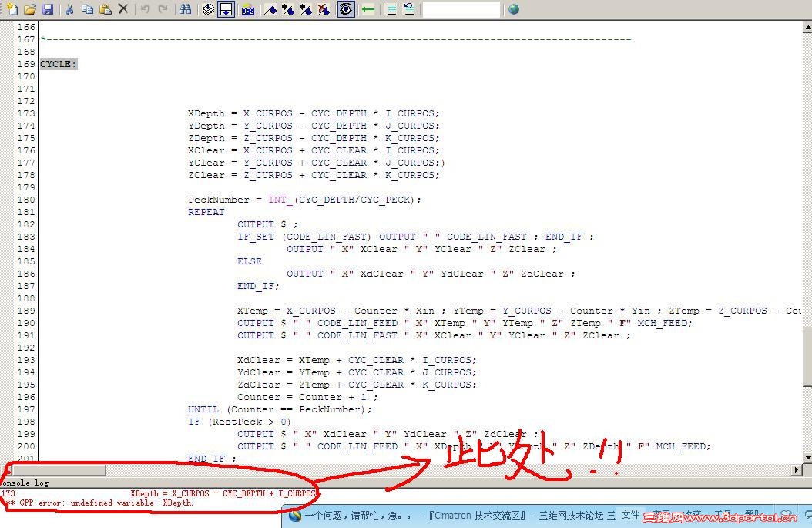Toggle the console log panel icon
The width and height of the screenshot is (812, 528).
click(x=226, y=9)
